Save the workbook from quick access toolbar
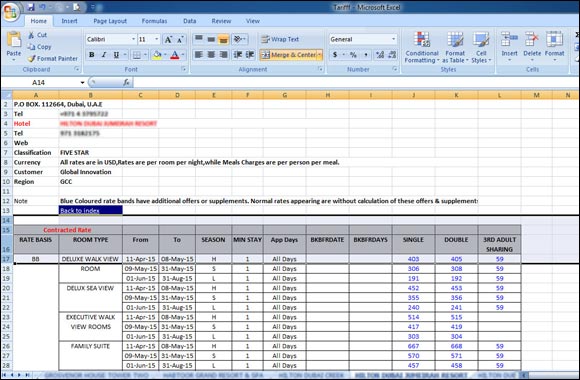Image resolution: width=580 pixels, height=380 pixels. click(31, 7)
